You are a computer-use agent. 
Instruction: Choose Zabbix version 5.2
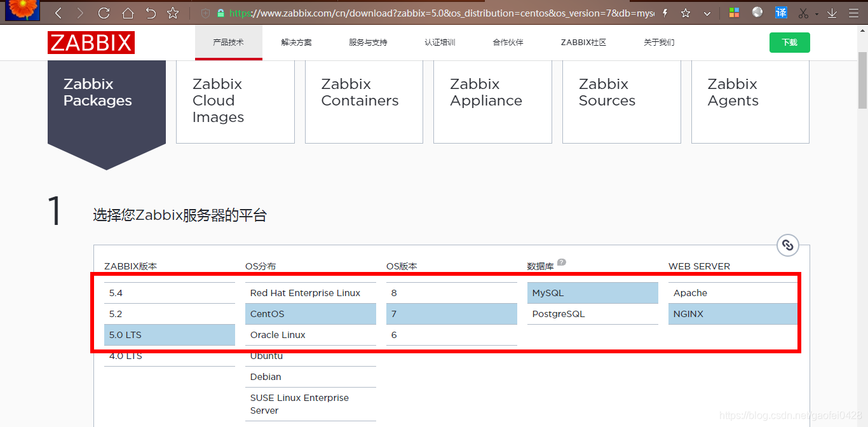(x=170, y=314)
